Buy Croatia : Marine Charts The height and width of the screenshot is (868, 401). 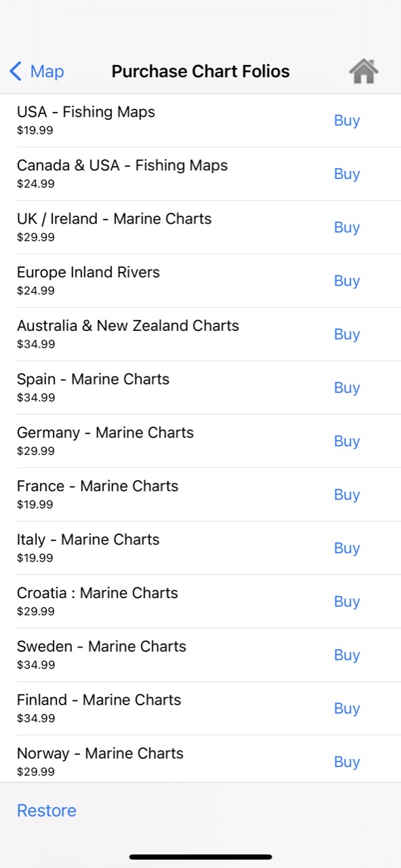(347, 601)
